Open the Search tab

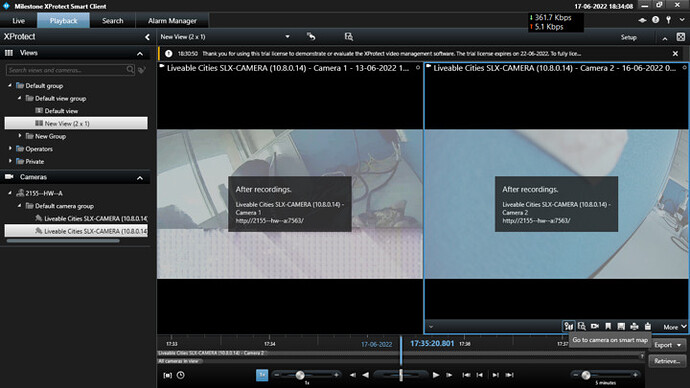tap(113, 21)
